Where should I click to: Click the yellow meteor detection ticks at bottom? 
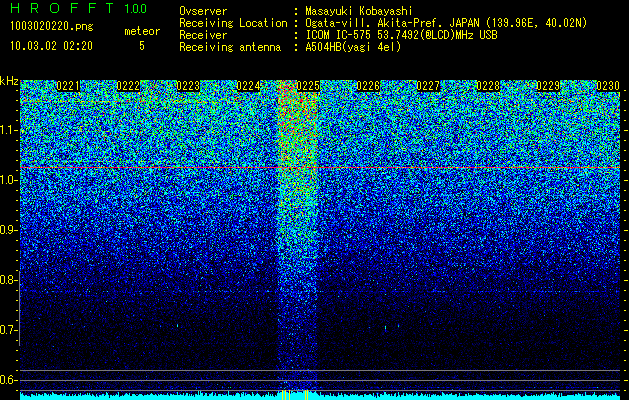[x=295, y=395]
